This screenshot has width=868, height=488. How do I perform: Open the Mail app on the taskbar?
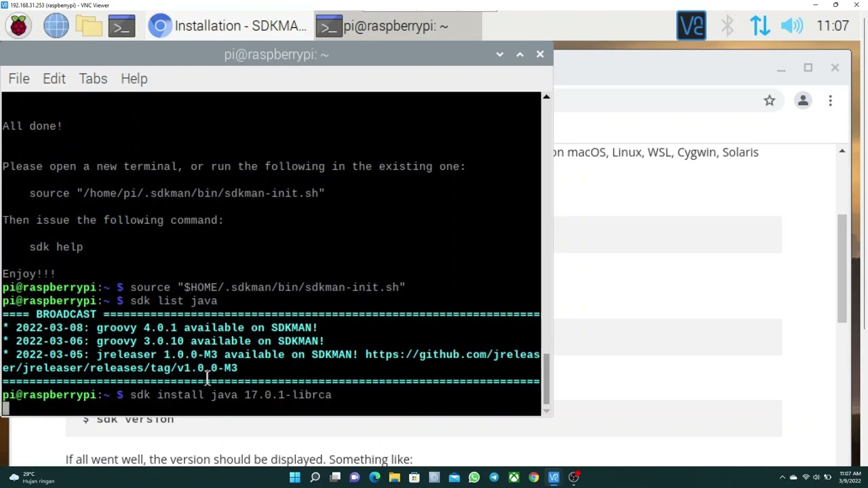pyautogui.click(x=454, y=477)
